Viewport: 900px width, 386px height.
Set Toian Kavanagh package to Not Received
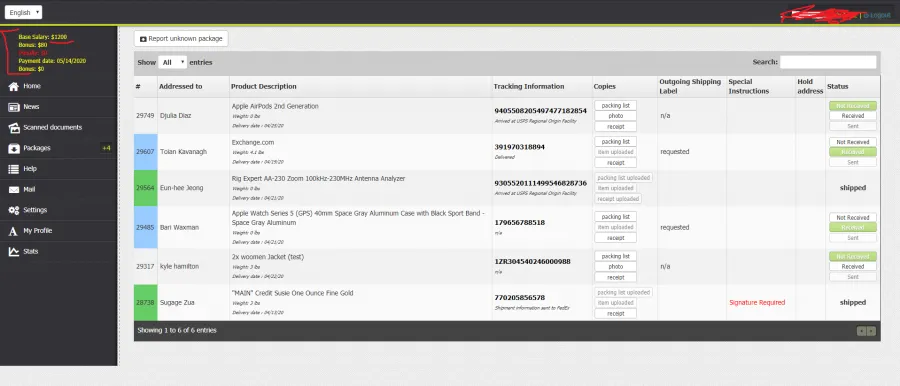point(852,142)
